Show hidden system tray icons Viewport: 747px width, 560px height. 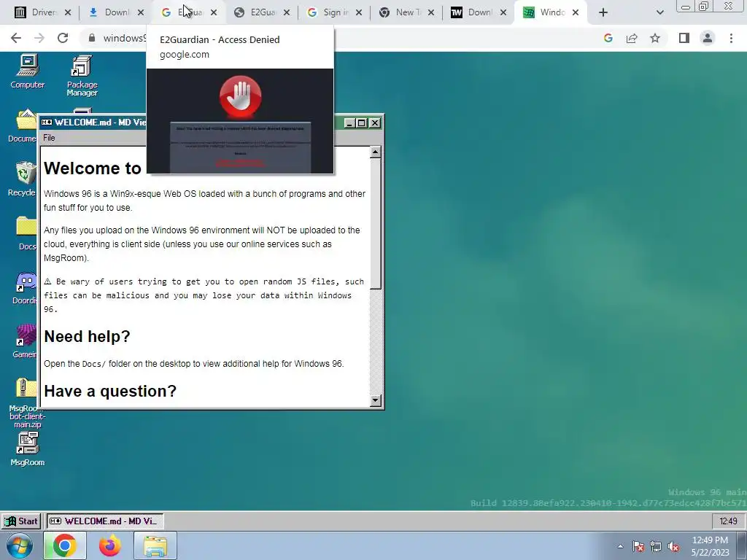coord(620,546)
